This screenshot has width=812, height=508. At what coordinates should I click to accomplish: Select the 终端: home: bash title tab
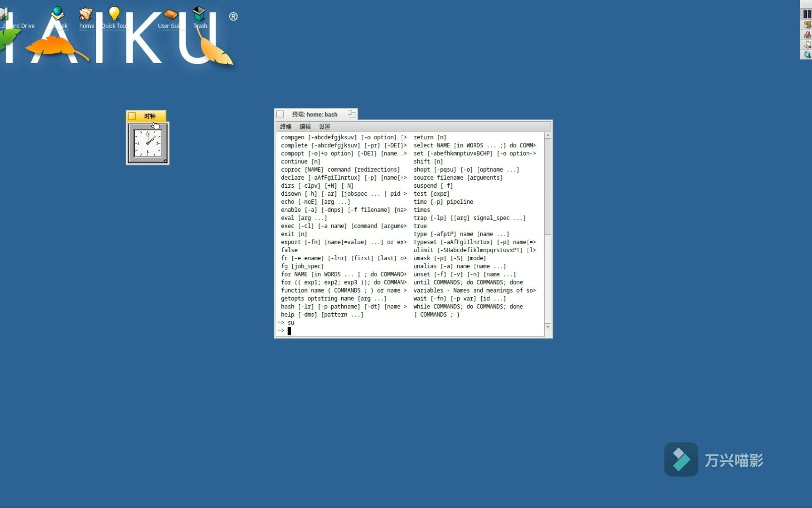pyautogui.click(x=315, y=114)
